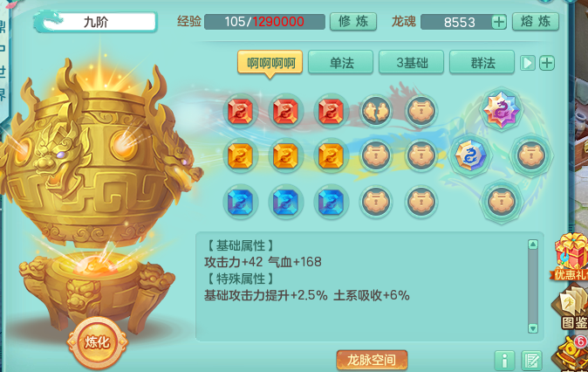Select the first orange dragon gem
The image size is (588, 372).
(241, 155)
